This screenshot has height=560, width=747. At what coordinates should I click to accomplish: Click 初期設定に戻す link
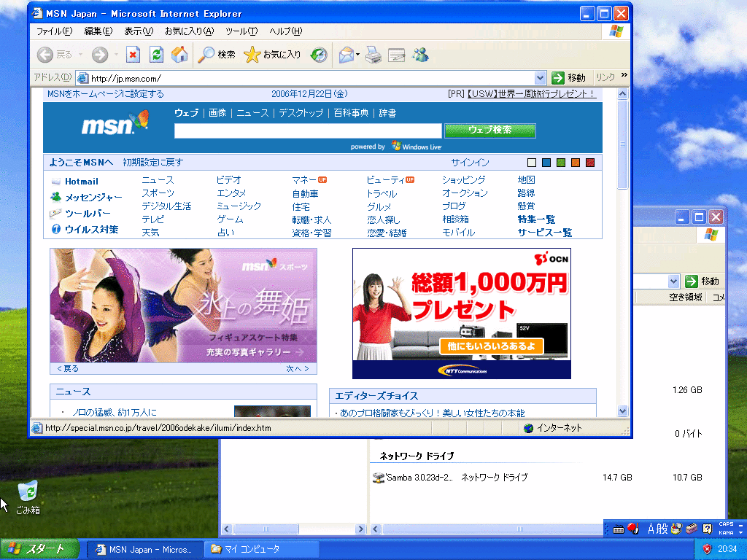pyautogui.click(x=152, y=163)
